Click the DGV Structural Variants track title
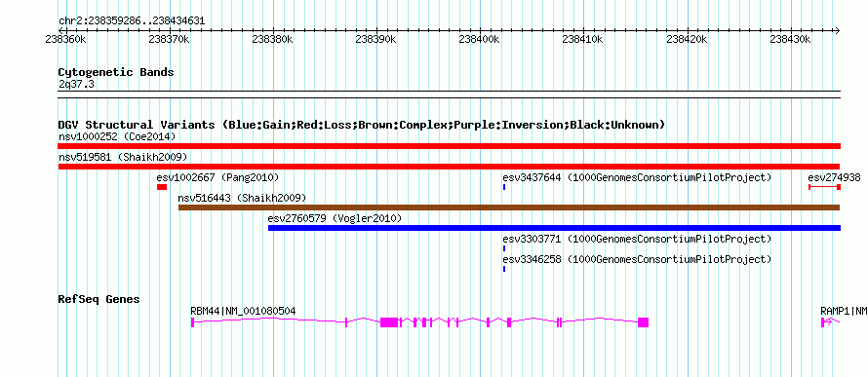Viewport: 868px width, 377px height. [x=362, y=125]
